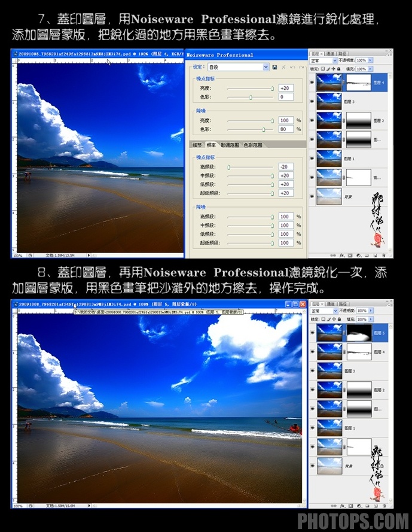Hide 图层 5 using its eye icon
This screenshot has height=532, width=412.
313,333
